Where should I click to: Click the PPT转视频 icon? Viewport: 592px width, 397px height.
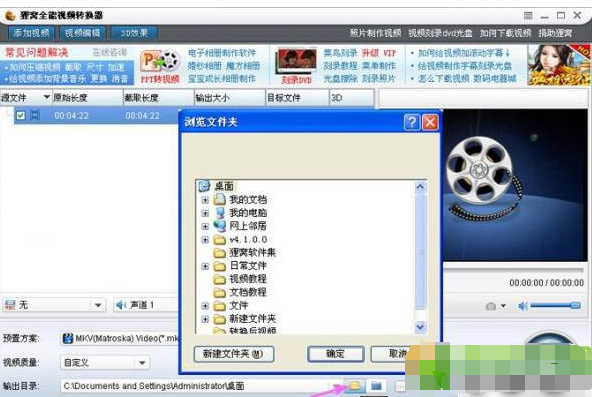(160, 66)
